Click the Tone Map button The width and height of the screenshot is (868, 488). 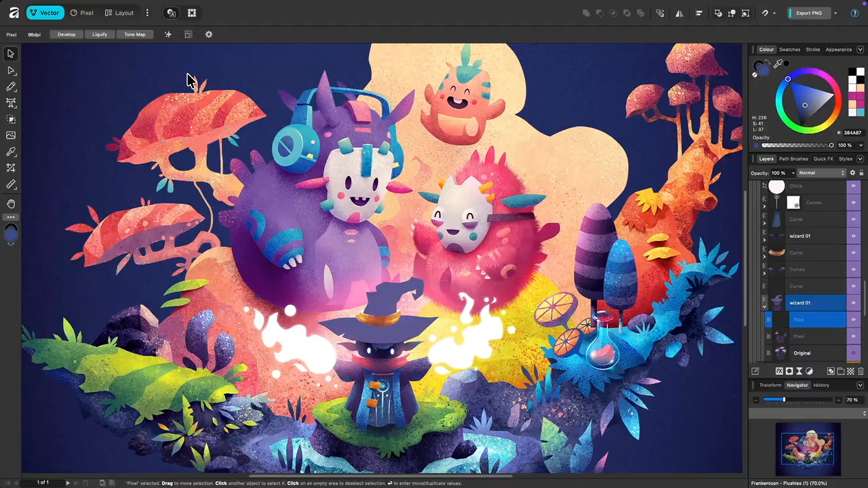(x=134, y=35)
